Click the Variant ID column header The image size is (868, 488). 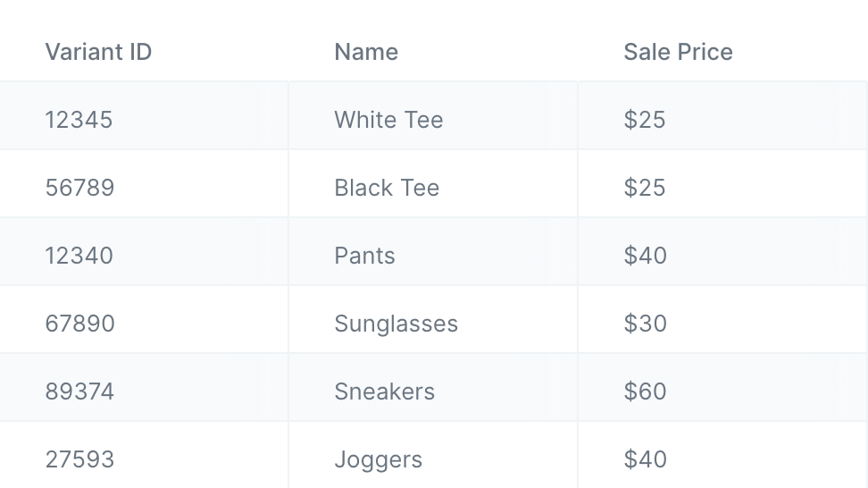(144, 52)
